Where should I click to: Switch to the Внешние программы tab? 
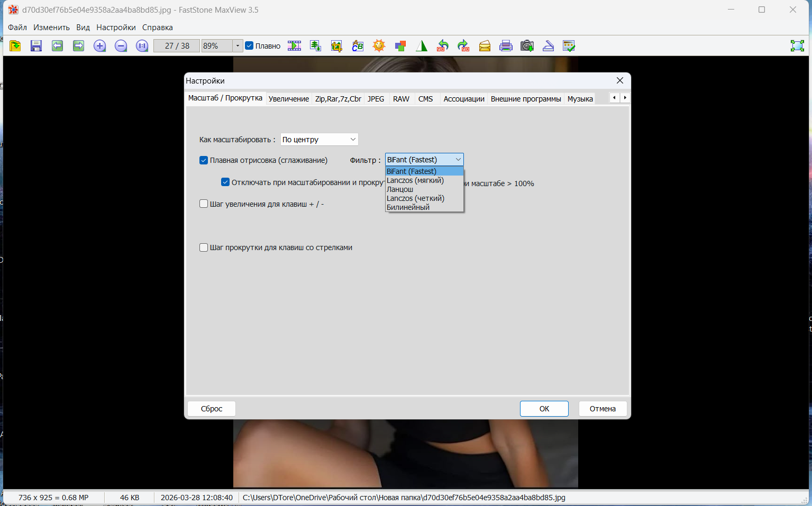[x=526, y=99]
